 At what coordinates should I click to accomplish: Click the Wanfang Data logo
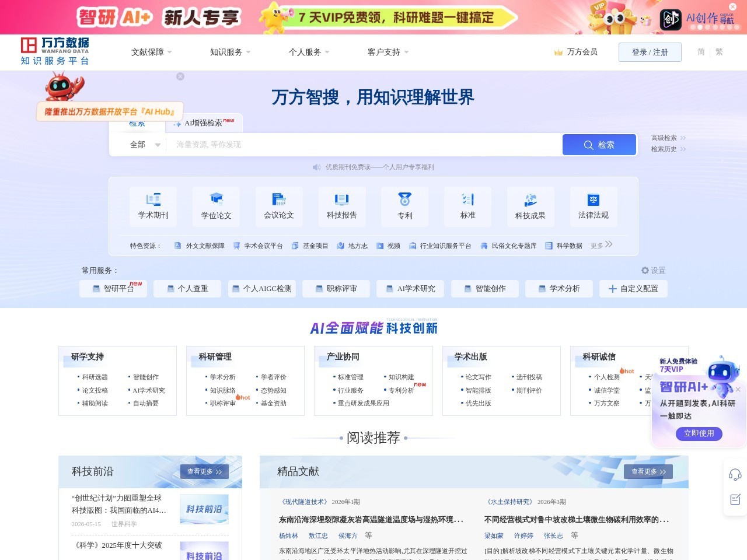[x=55, y=51]
